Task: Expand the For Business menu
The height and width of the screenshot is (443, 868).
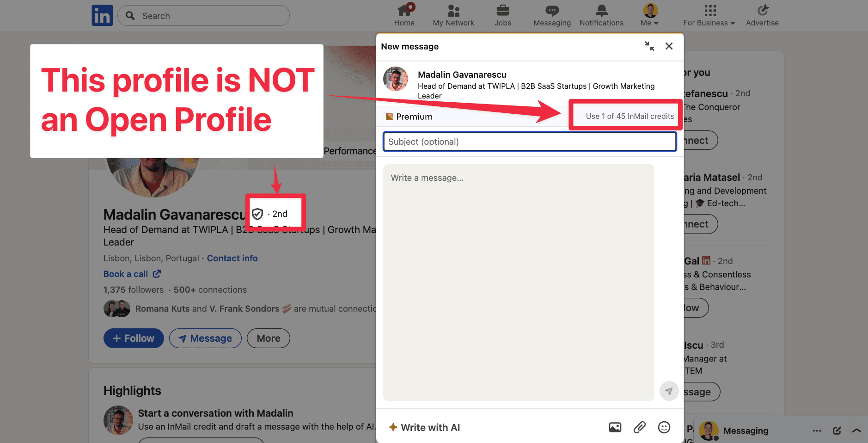Action: point(709,16)
